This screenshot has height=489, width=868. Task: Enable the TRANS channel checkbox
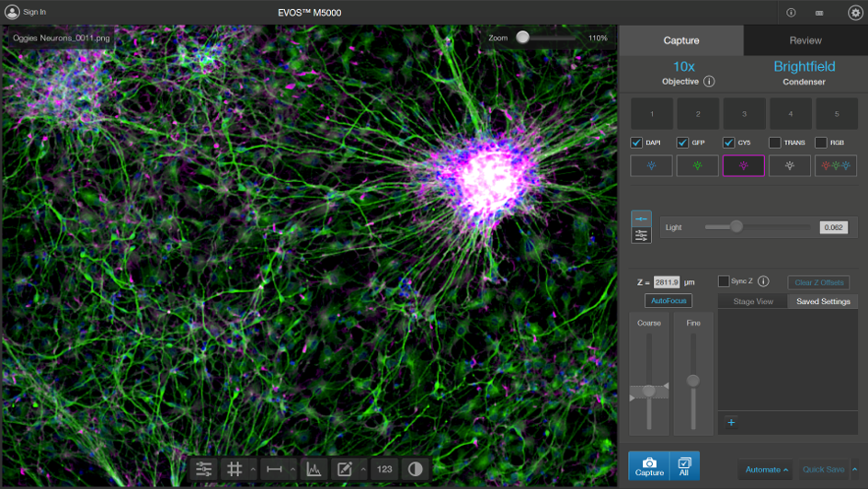pyautogui.click(x=774, y=142)
